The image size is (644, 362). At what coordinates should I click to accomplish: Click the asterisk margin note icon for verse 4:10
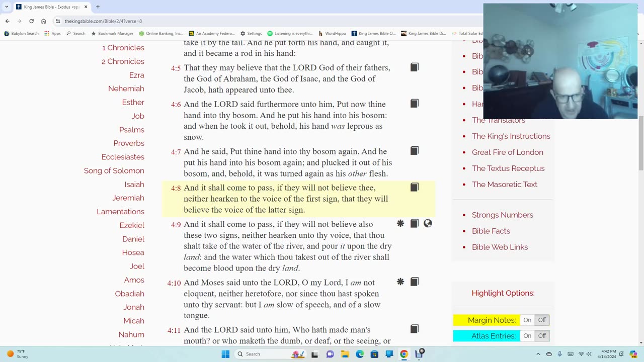(400, 282)
